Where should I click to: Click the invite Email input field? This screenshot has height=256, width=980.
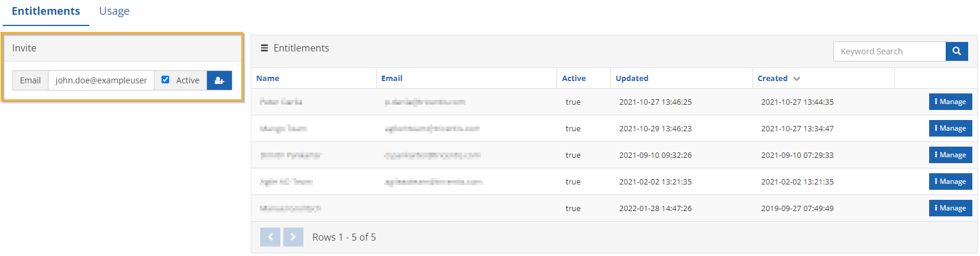(101, 80)
